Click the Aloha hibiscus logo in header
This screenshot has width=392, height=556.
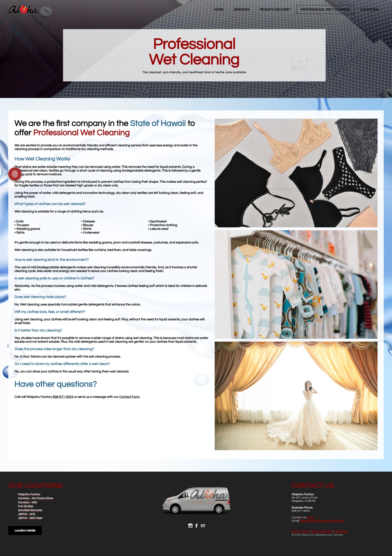[x=24, y=10]
